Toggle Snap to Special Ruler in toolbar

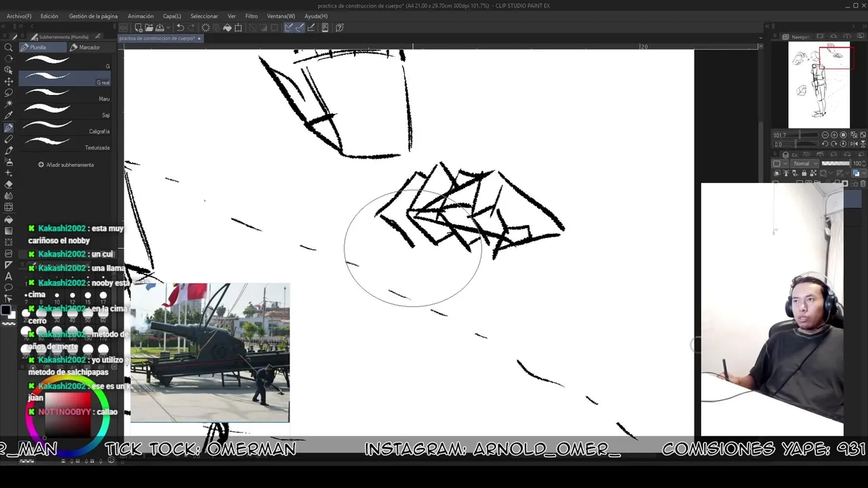pos(300,28)
